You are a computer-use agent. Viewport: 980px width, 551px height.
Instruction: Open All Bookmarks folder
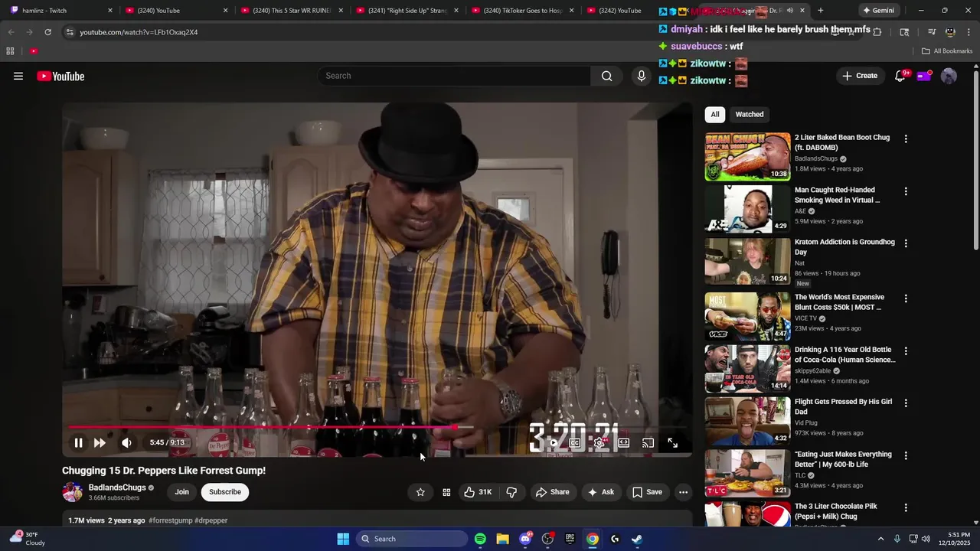tap(947, 51)
